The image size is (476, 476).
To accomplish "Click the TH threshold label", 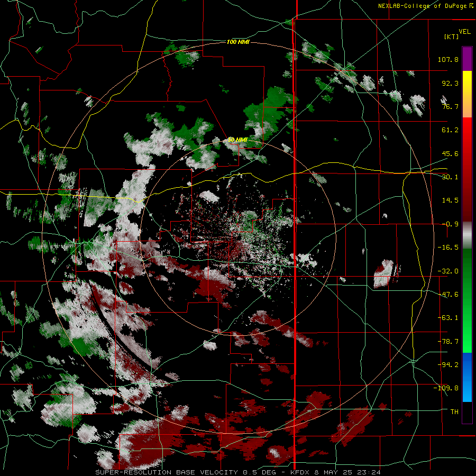I will 454,412.
